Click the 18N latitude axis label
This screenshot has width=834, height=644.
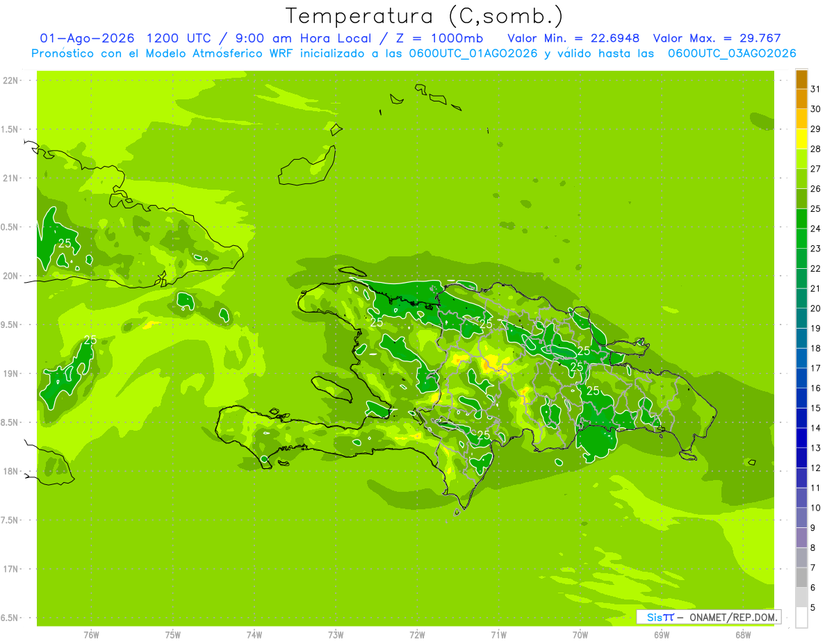[x=10, y=471]
